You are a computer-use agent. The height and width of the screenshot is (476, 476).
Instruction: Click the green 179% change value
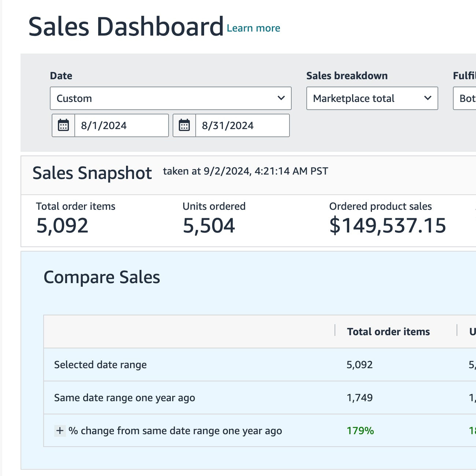click(x=360, y=431)
